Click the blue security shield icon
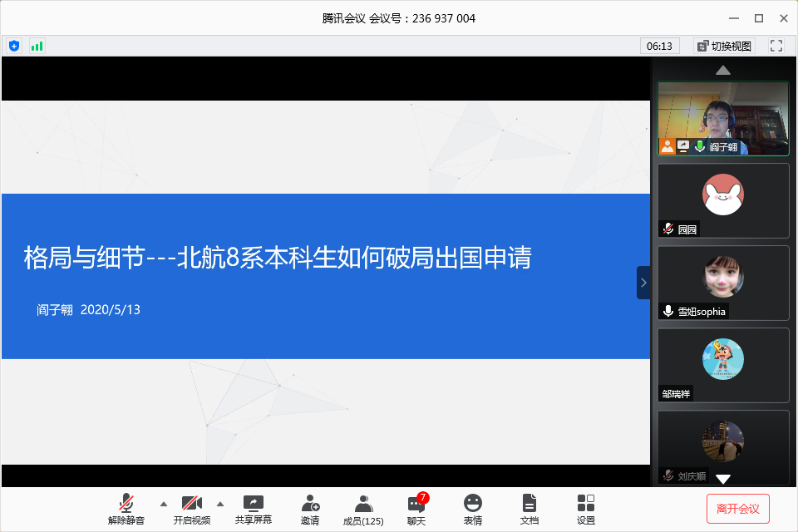The width and height of the screenshot is (798, 532). [x=14, y=46]
